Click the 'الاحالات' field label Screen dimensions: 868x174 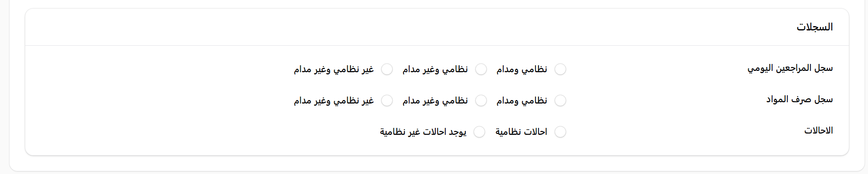pyautogui.click(x=818, y=130)
